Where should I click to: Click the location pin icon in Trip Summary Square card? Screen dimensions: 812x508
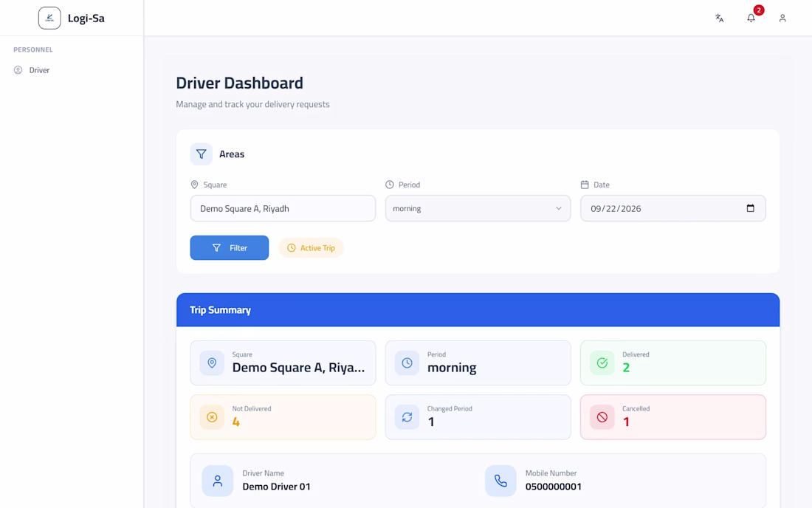pyautogui.click(x=212, y=363)
